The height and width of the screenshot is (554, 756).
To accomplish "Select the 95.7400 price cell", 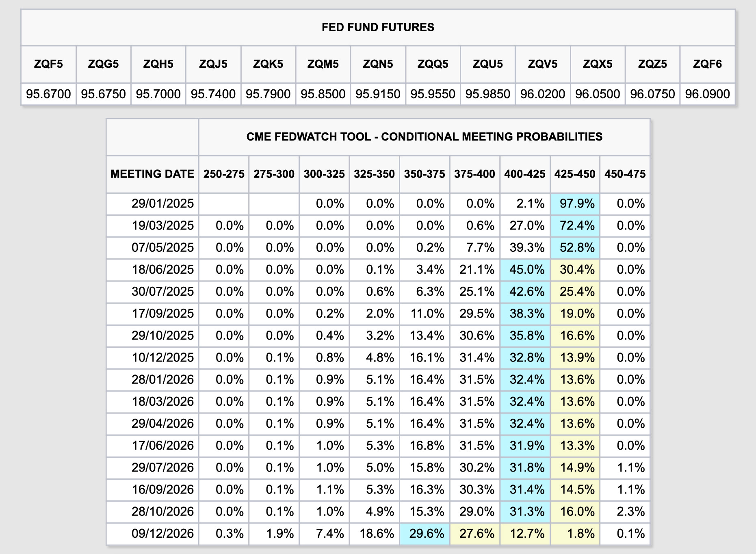I will (x=213, y=94).
